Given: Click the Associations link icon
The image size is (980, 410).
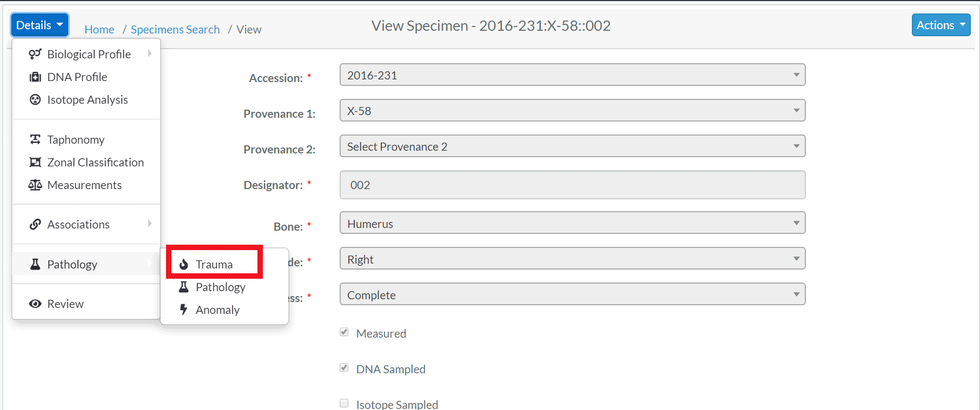Looking at the screenshot, I should click(x=35, y=224).
